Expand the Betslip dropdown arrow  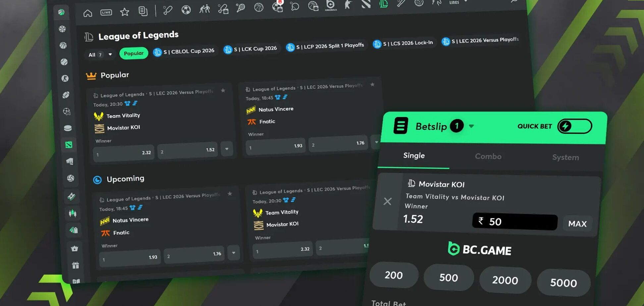pyautogui.click(x=471, y=126)
